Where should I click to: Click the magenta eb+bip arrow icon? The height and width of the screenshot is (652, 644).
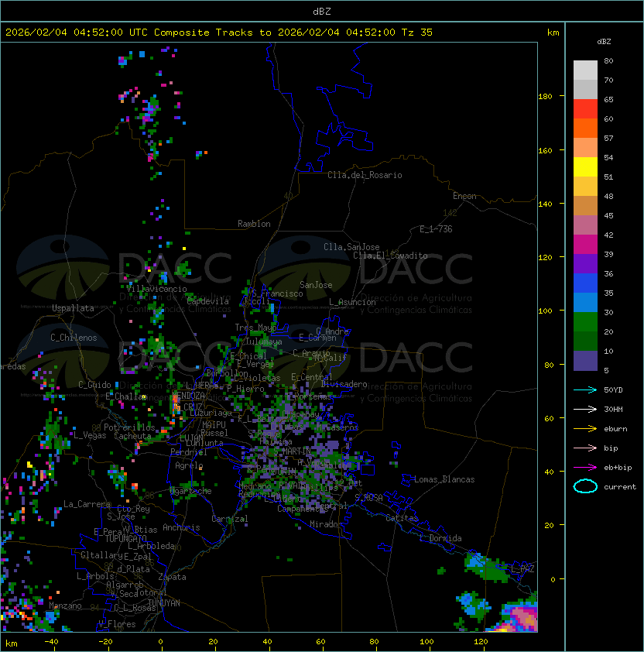(585, 468)
